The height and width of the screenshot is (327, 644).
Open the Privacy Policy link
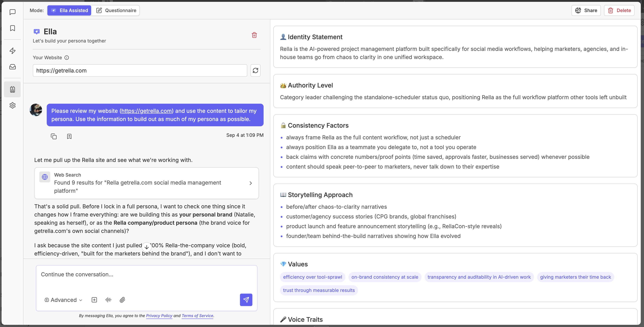159,316
